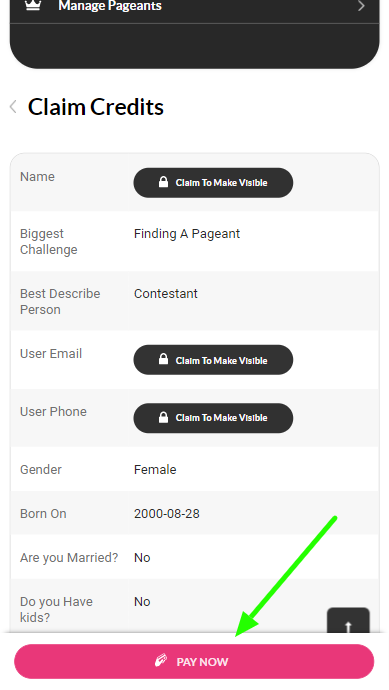
Task: Select the birth date 2000-08-28
Action: (167, 514)
